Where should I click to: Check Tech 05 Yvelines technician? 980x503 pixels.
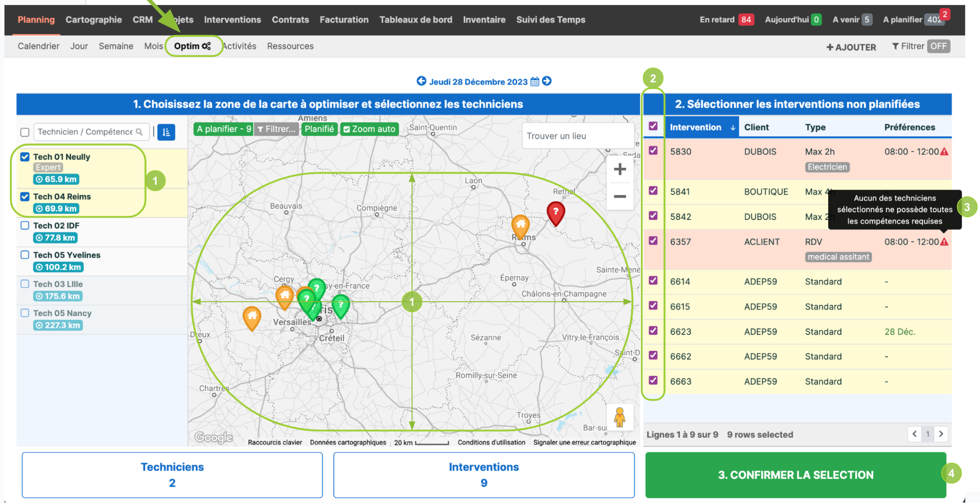tap(25, 255)
